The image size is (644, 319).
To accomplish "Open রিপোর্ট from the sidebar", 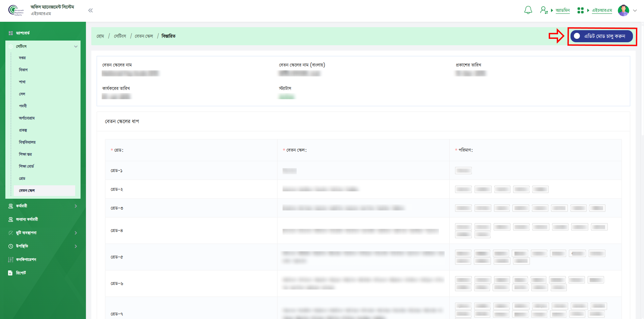I will (x=21, y=273).
